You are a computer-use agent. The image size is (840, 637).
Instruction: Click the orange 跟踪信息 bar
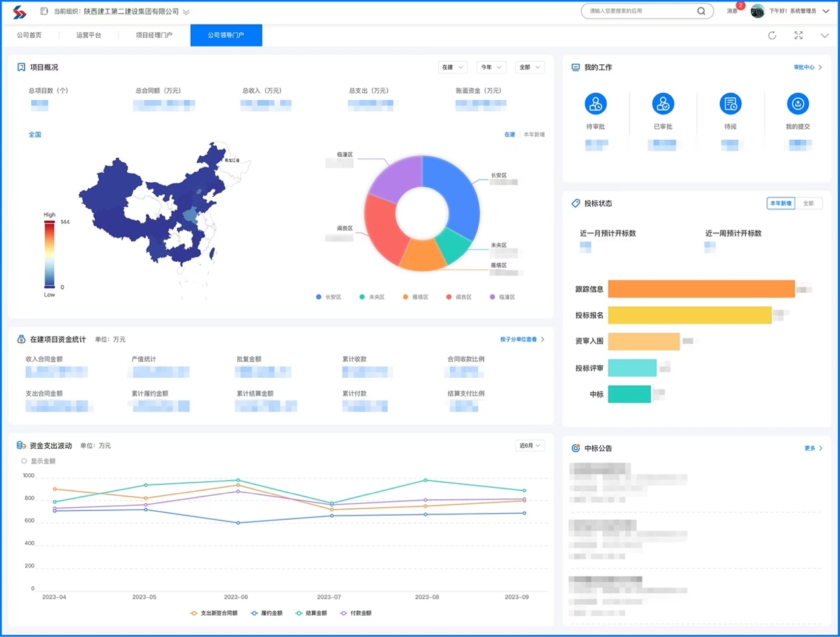[x=701, y=289]
